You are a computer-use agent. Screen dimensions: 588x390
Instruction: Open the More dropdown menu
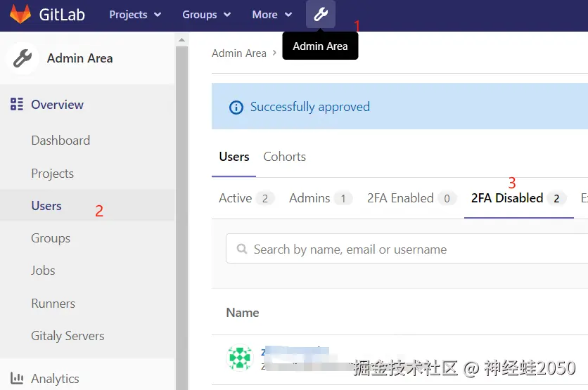coord(272,15)
